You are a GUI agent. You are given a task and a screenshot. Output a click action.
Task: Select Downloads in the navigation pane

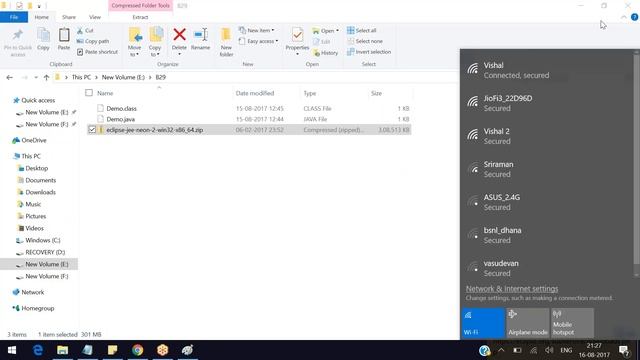click(40, 192)
